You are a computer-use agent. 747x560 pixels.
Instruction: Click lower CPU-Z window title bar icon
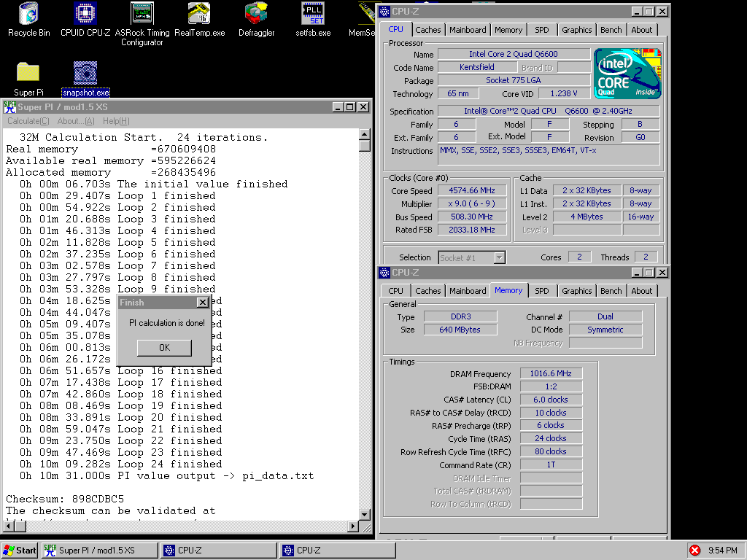[x=384, y=273]
